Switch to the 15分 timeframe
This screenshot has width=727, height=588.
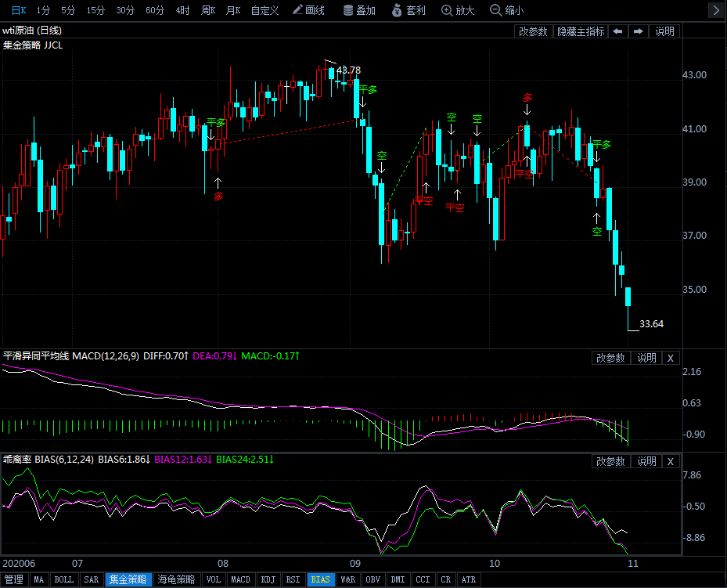pyautogui.click(x=95, y=10)
